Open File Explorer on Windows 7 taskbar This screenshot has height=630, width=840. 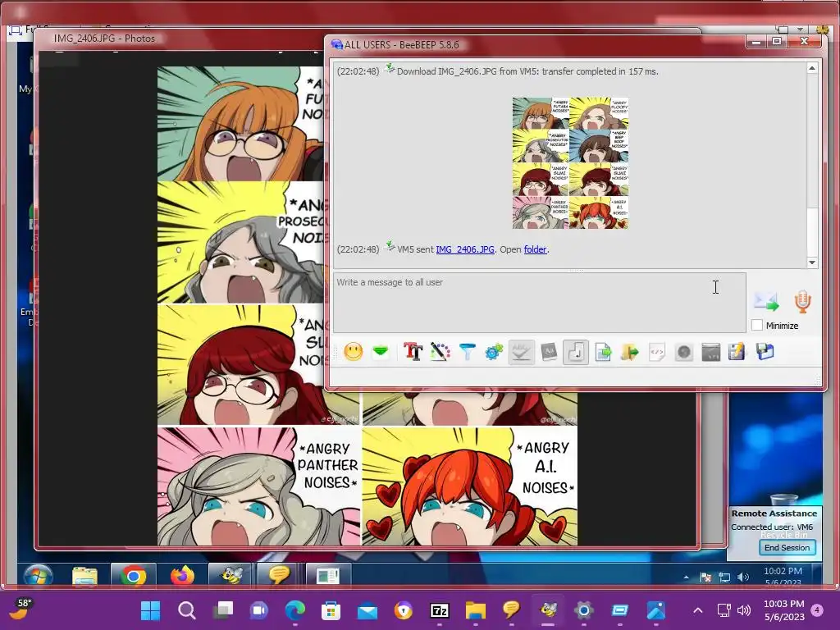(x=84, y=576)
